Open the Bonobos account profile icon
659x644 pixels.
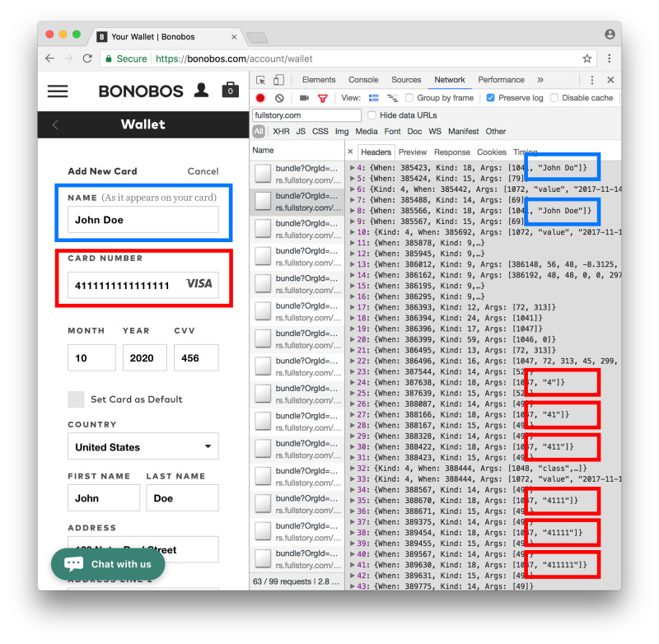coord(201,90)
